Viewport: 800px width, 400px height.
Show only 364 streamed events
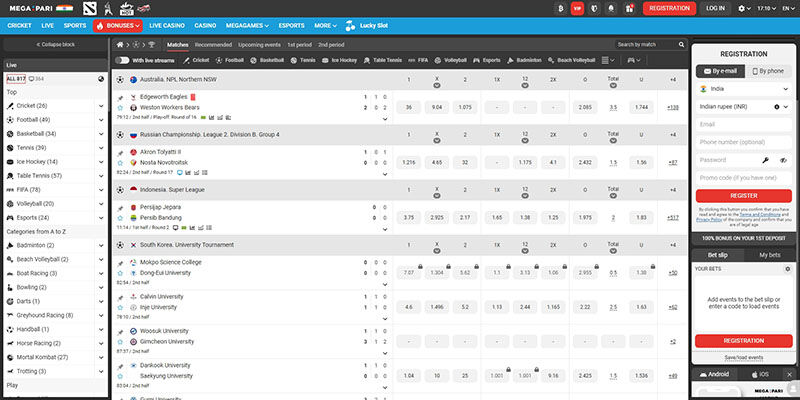36,79
